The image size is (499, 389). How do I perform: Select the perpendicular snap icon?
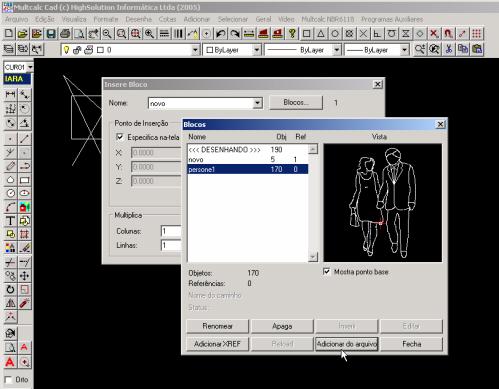377,34
